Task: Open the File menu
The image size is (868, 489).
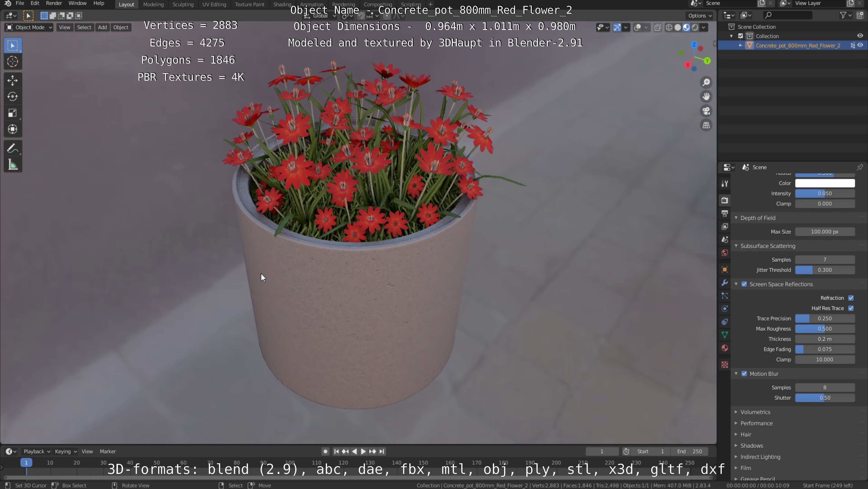Action: coord(19,3)
